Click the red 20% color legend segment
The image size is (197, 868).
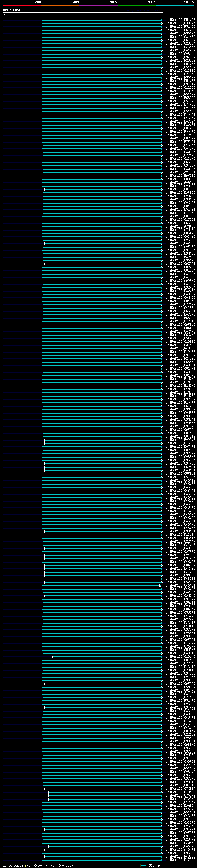tap(22, 6)
